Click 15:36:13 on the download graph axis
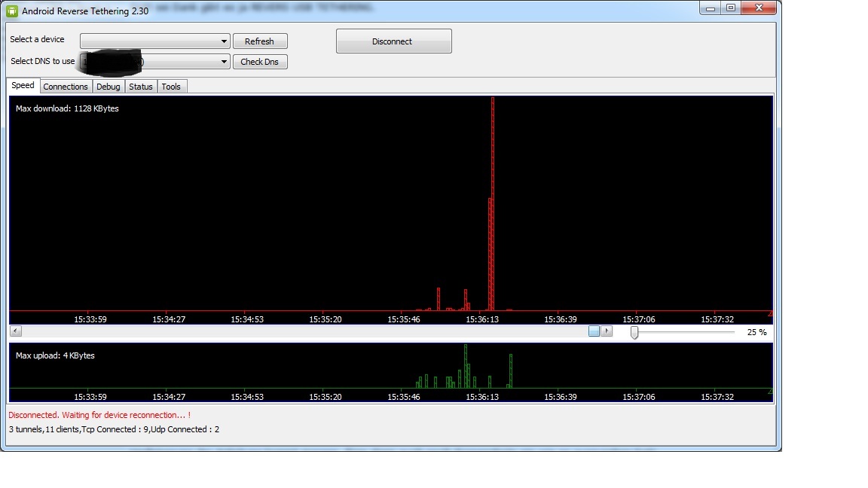This screenshot has height=488, width=868. 482,319
